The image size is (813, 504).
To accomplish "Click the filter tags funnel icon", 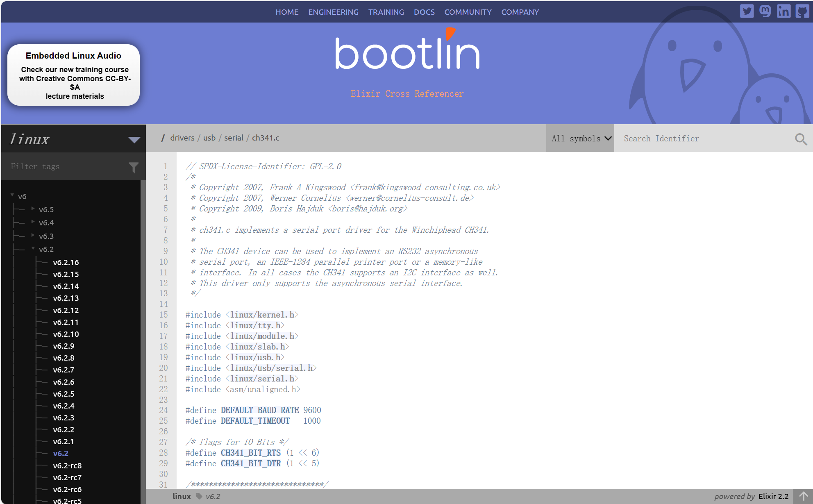I will click(x=134, y=167).
